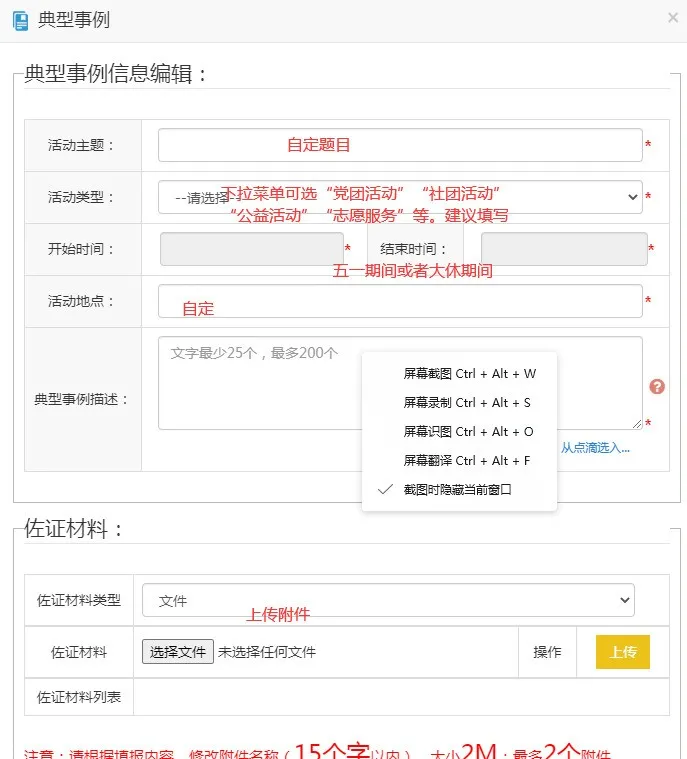687x759 pixels.
Task: Click the 典型事例描述 label
Action: (x=81, y=399)
